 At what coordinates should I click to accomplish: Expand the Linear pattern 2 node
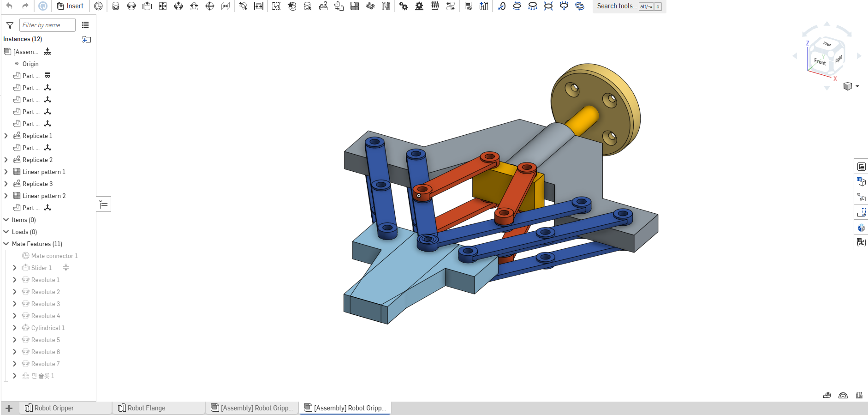6,196
